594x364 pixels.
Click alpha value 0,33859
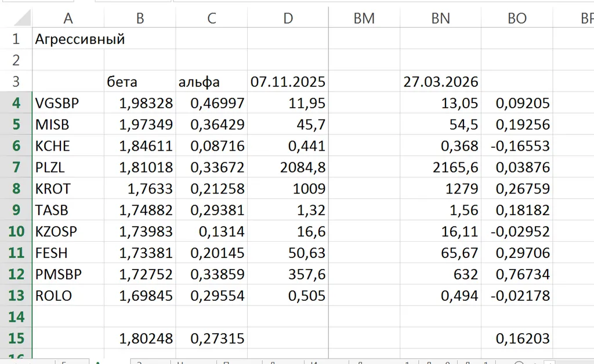(211, 274)
